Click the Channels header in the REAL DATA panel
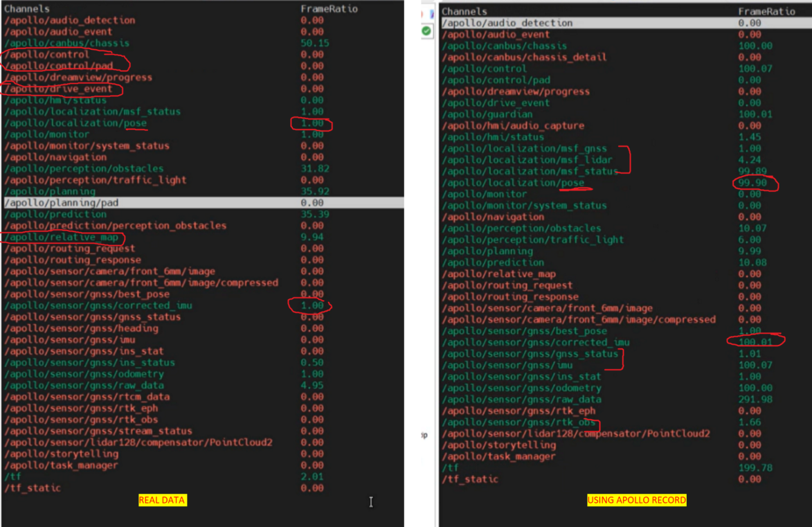Image resolution: width=812 pixels, height=527 pixels. tap(27, 9)
